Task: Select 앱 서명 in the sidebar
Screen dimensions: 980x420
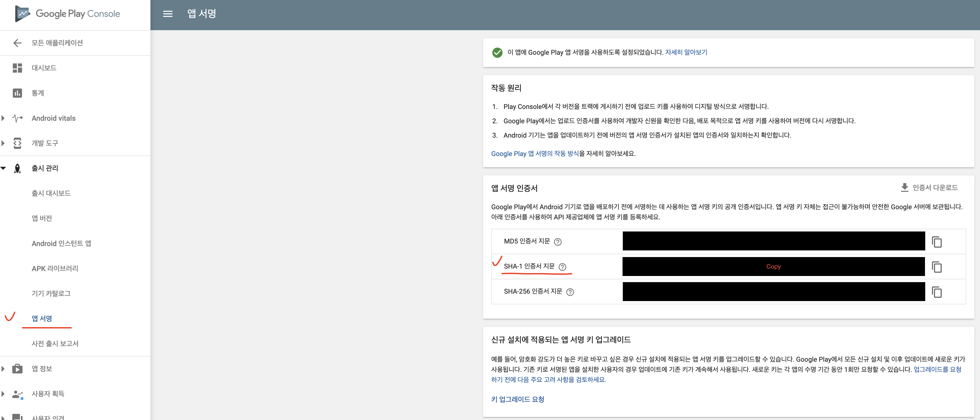Action: [x=42, y=318]
